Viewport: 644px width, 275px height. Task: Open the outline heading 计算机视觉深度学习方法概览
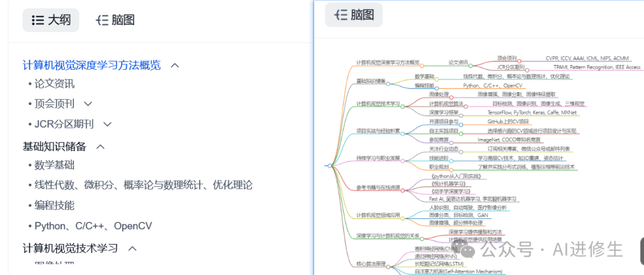(x=92, y=66)
